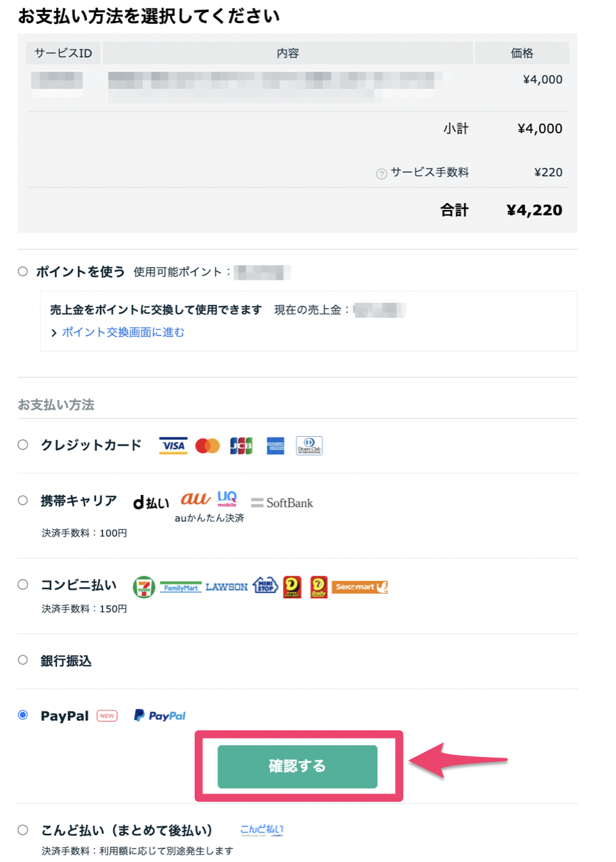Screen dimensions: 616x862
Task: Click the d払い payment icon
Action: pos(151,503)
